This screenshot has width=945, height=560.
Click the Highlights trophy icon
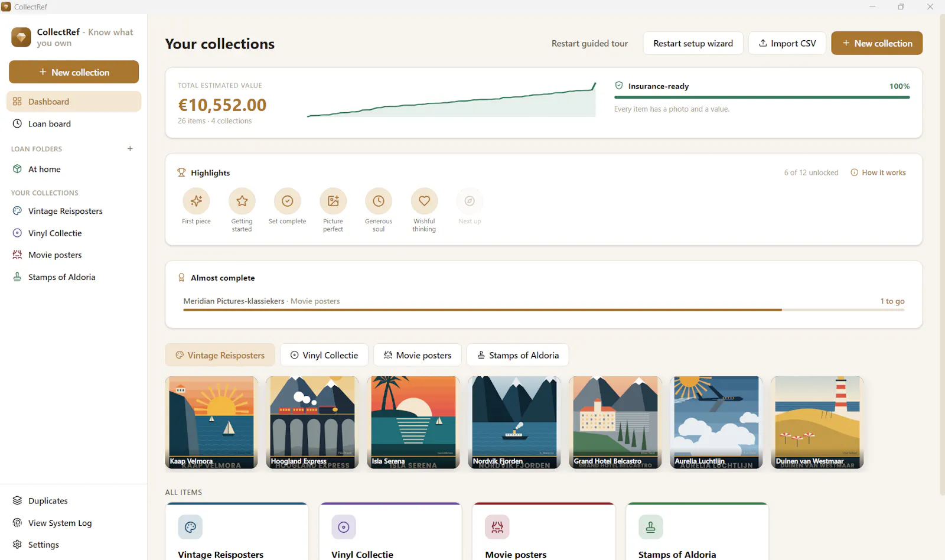tap(181, 172)
